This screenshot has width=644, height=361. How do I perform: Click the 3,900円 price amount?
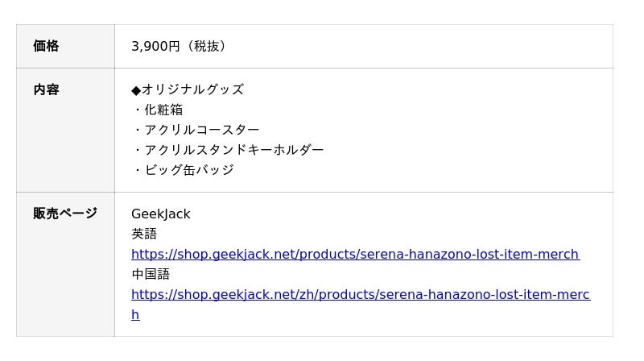coord(155,46)
